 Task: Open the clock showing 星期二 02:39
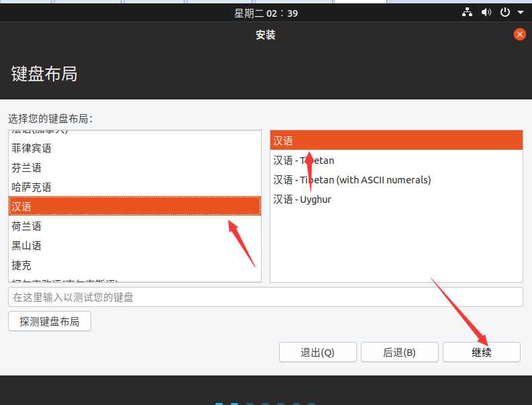click(266, 13)
